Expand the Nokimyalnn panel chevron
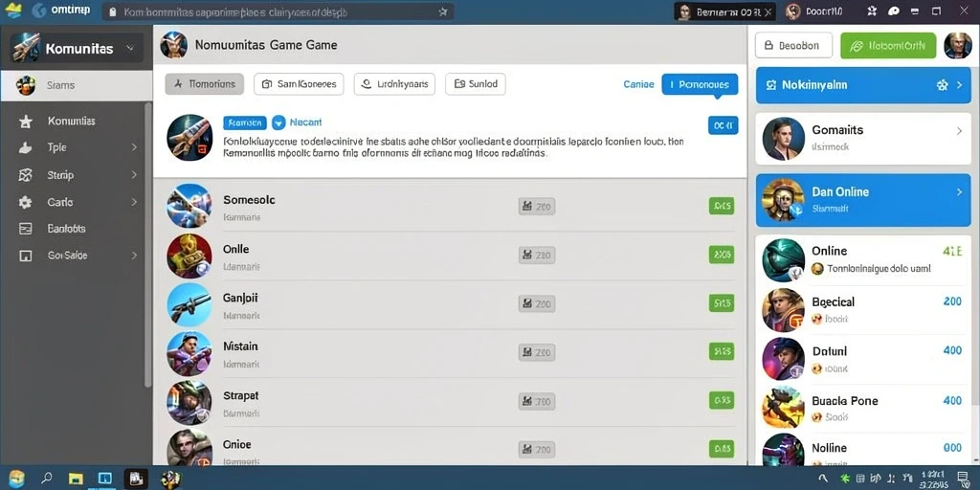Viewport: 980px width, 490px height. click(960, 85)
